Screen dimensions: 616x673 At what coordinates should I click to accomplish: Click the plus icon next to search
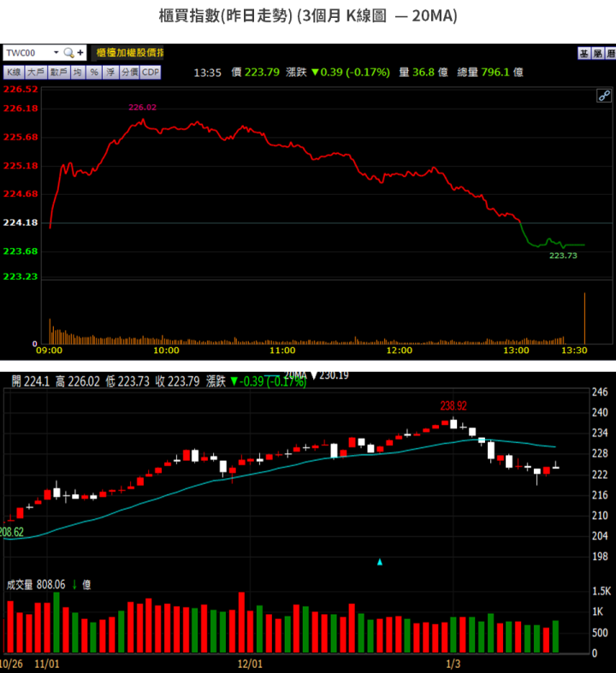(80, 53)
